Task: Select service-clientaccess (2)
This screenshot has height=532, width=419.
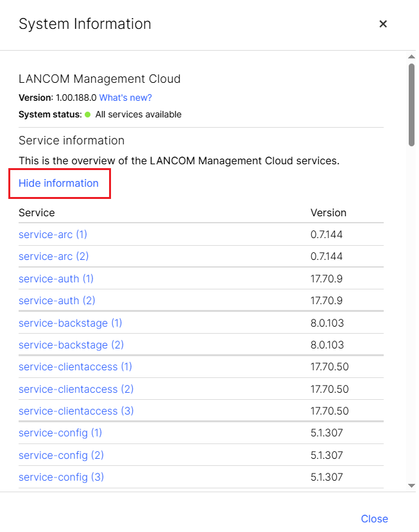Action: (76, 389)
